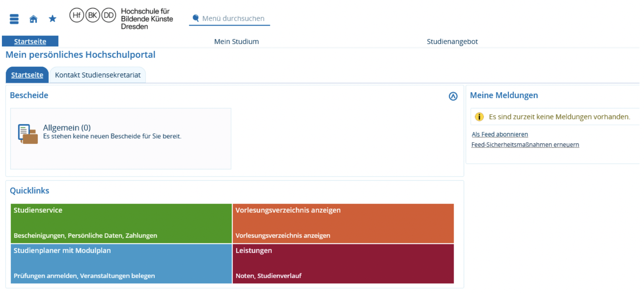Click the yellow info icon in Meldungen
644x293 pixels.
(x=479, y=117)
